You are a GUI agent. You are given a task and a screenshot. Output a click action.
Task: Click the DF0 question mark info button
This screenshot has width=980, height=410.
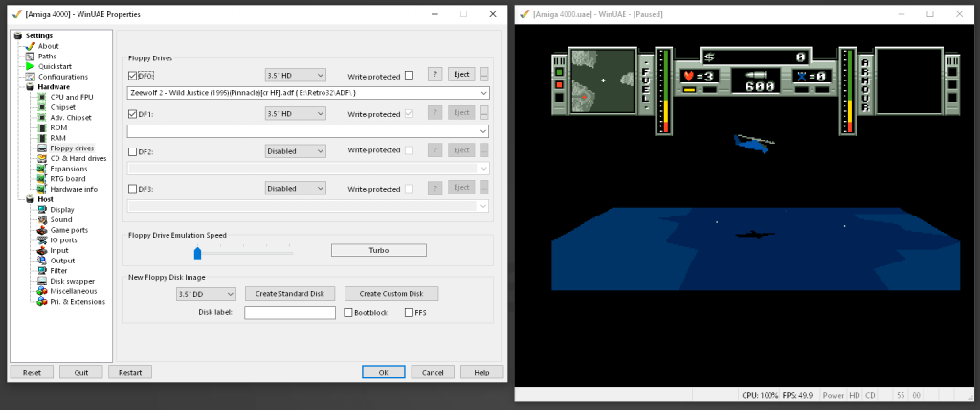pos(435,75)
